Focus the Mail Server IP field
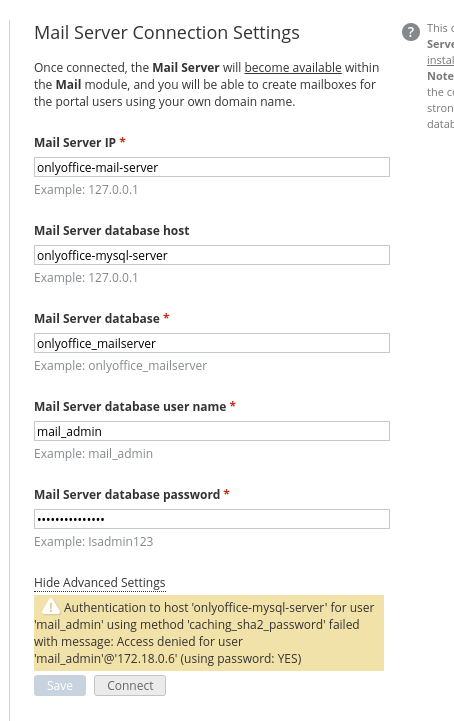Viewport: 454px width, 721px height. tap(212, 167)
